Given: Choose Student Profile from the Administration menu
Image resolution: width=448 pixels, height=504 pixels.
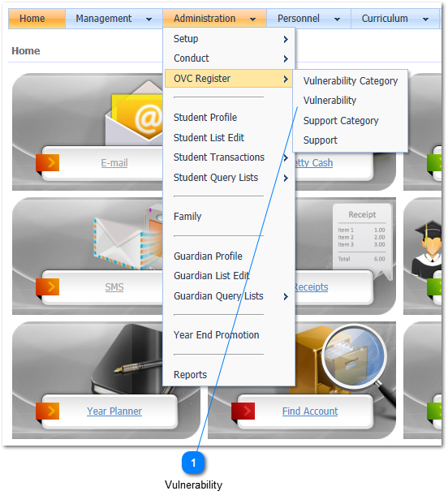Looking at the screenshot, I should 205,118.
